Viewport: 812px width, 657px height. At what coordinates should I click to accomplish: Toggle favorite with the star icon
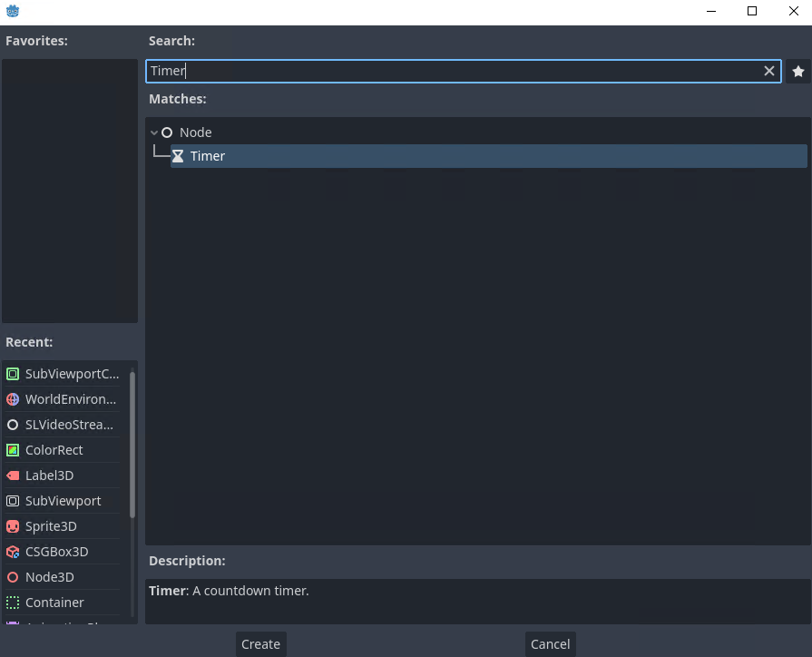(798, 72)
